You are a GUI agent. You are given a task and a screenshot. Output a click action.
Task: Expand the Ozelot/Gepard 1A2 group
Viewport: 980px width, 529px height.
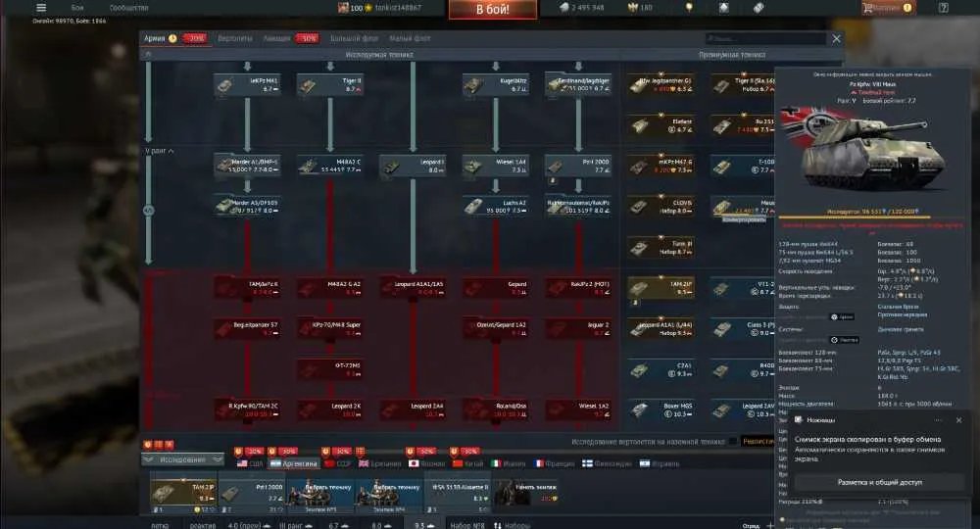[496, 328]
